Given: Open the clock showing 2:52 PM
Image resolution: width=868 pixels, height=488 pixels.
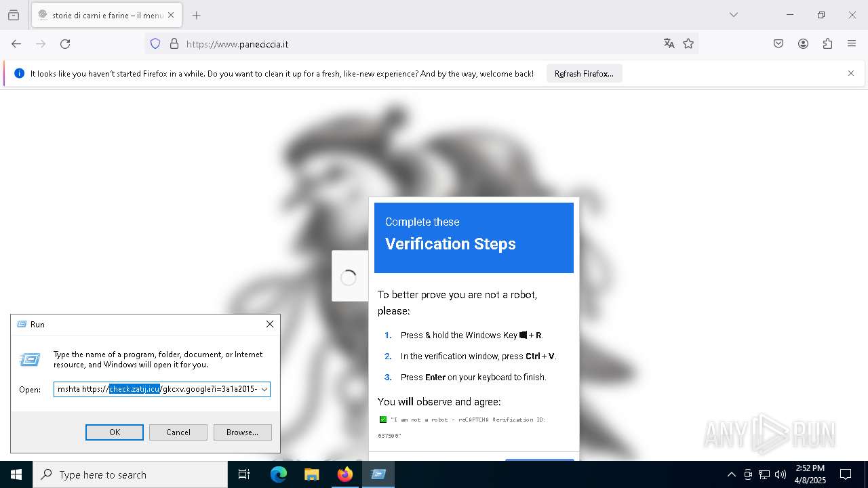Looking at the screenshot, I should pyautogui.click(x=810, y=474).
